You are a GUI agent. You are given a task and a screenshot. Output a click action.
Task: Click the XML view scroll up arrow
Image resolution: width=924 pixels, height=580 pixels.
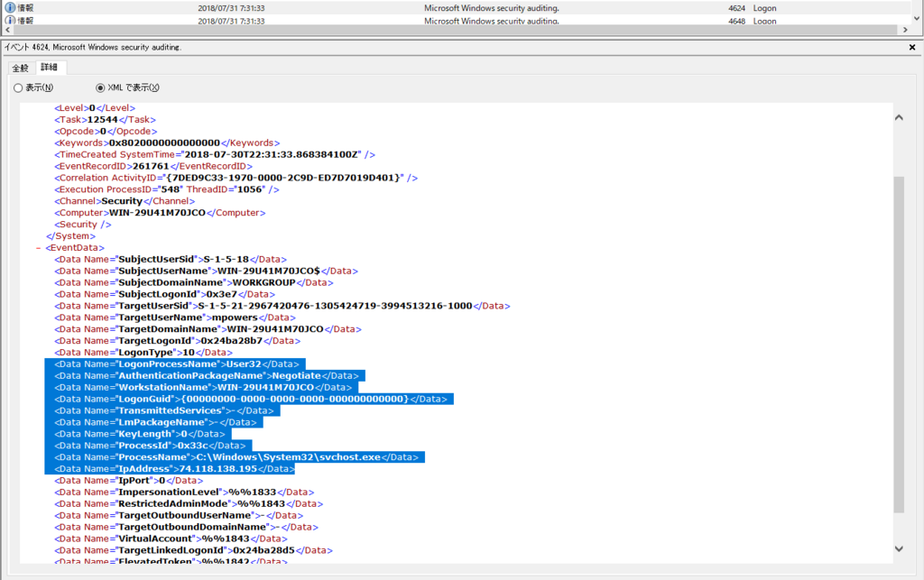click(x=899, y=118)
